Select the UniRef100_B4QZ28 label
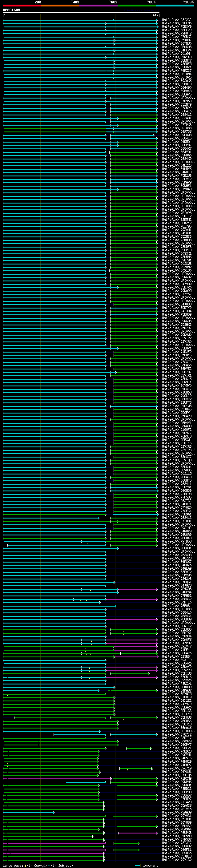Screen dimensions: 197x868 pos(177,558)
